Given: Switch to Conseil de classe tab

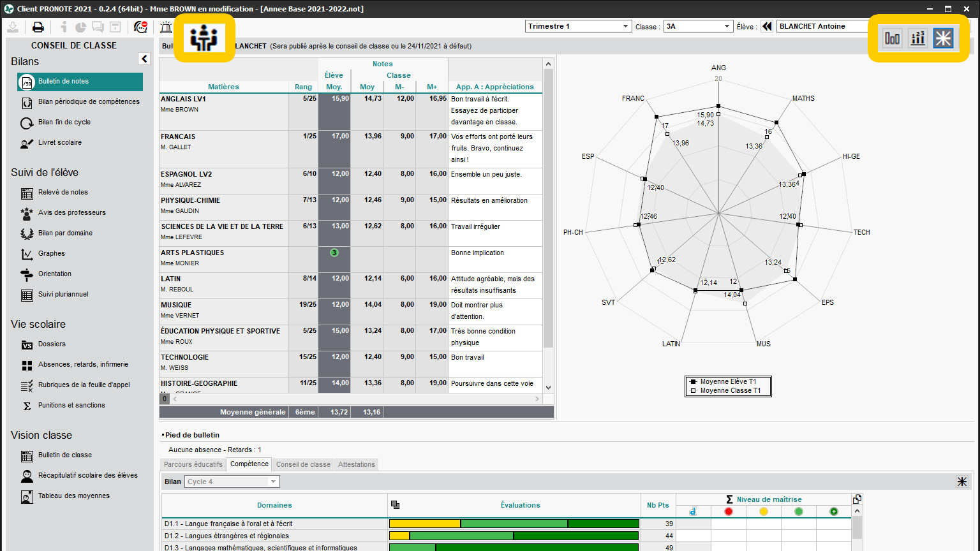Looking at the screenshot, I should click(x=303, y=464).
